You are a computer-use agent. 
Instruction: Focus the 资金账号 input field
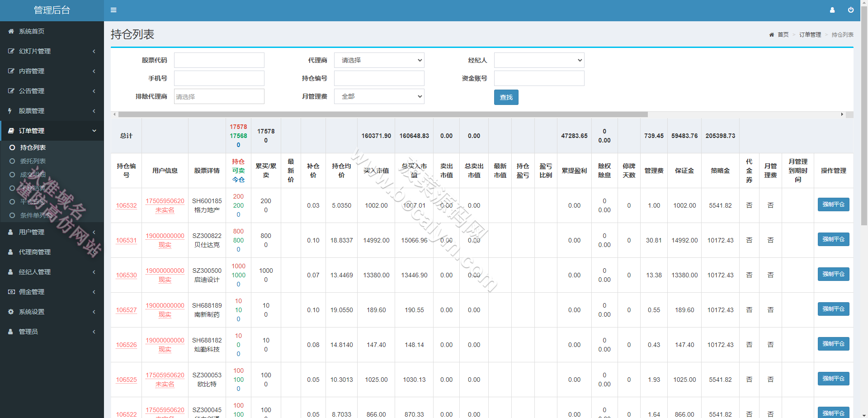539,78
